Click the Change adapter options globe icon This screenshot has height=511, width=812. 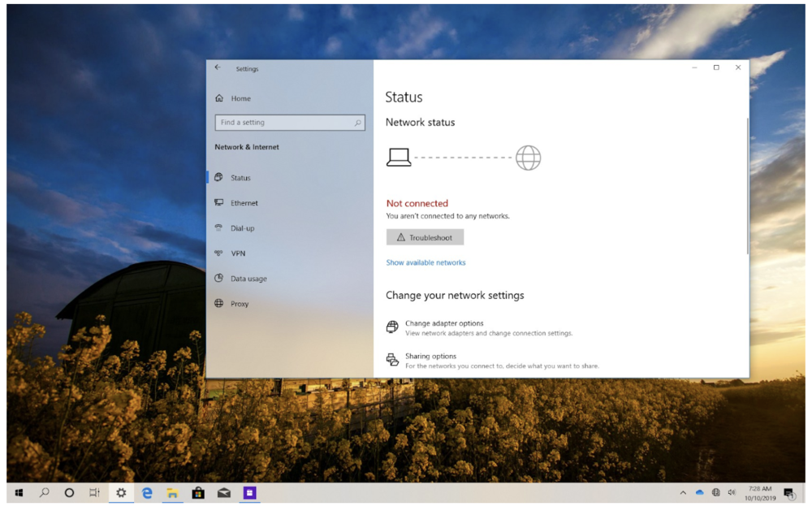click(x=392, y=327)
